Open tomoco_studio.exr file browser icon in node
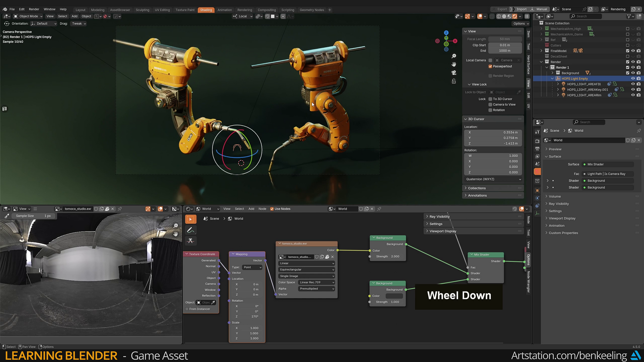Screen dimensions: 644x362 point(327,257)
